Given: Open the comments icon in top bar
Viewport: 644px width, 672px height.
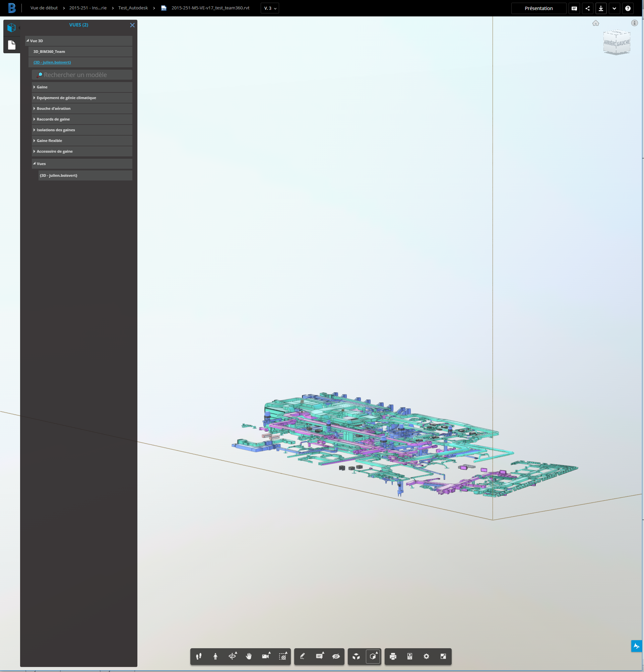Looking at the screenshot, I should click(x=574, y=8).
